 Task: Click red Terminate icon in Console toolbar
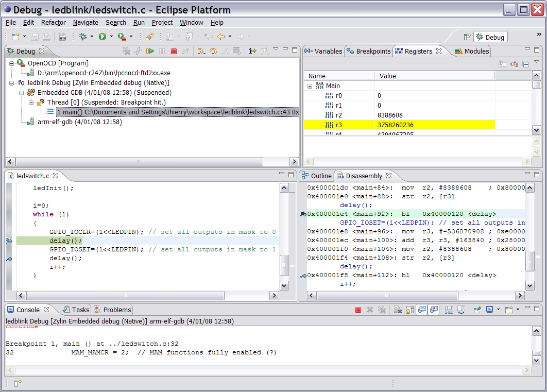tap(358, 310)
